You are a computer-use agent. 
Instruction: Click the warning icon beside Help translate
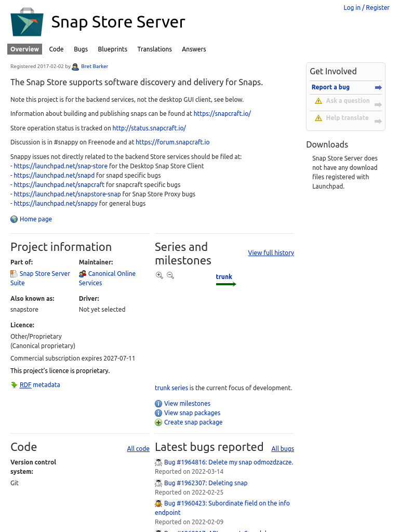click(x=318, y=118)
